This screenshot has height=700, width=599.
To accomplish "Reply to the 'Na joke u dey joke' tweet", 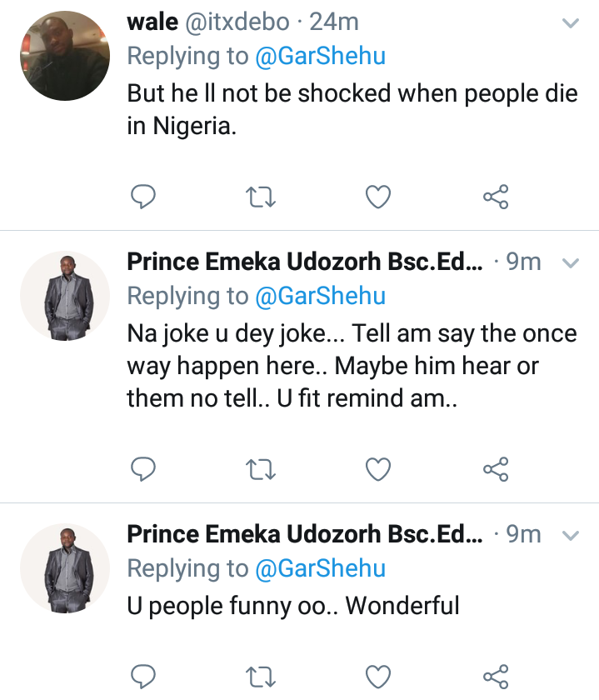I will click(x=142, y=469).
